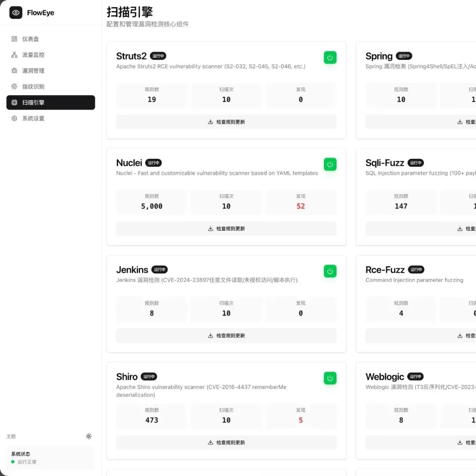Check rule updates for Shiro
The height and width of the screenshot is (476, 476).
pos(226,443)
